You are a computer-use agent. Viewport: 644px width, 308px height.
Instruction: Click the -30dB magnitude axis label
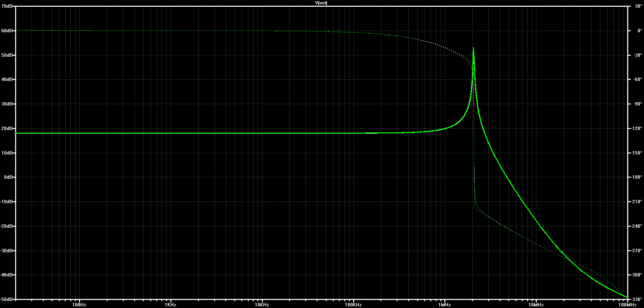[6, 251]
